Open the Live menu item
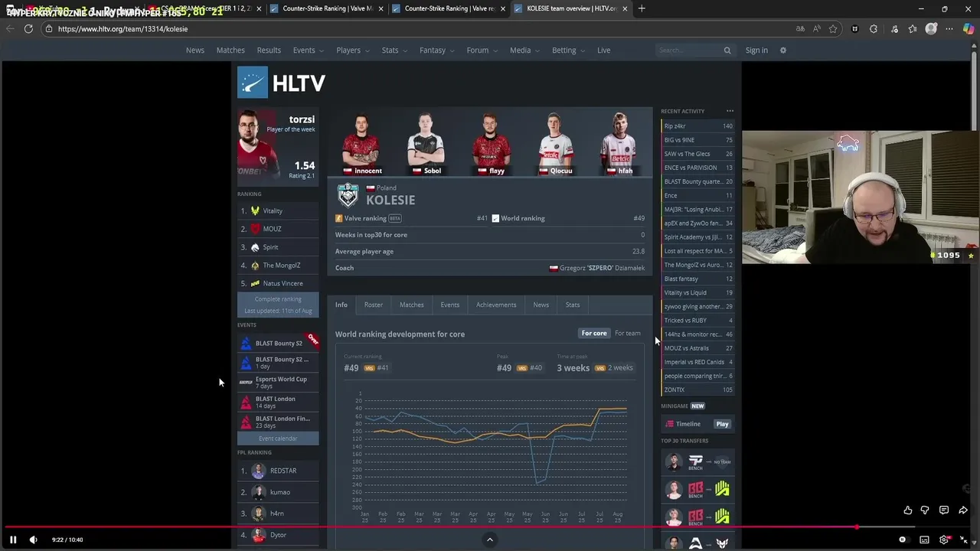The height and width of the screenshot is (551, 980). point(604,51)
